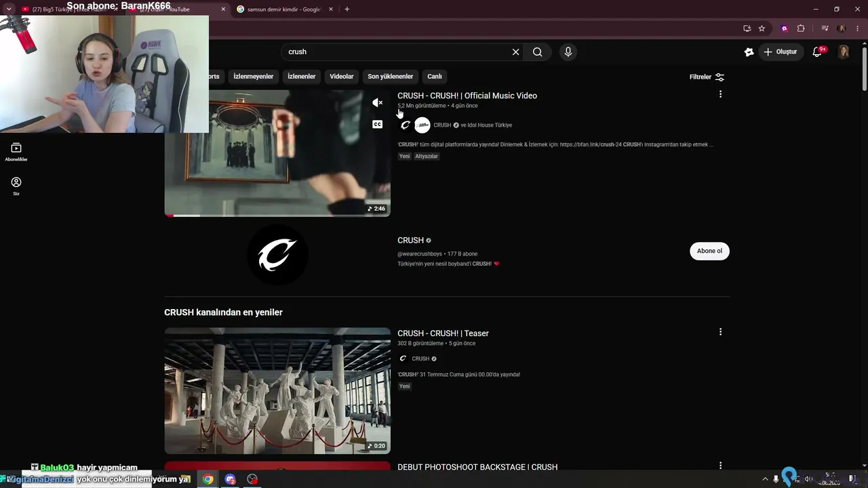Image resolution: width=868 pixels, height=488 pixels.
Task: Open Chrome from the taskbar
Action: 208,479
